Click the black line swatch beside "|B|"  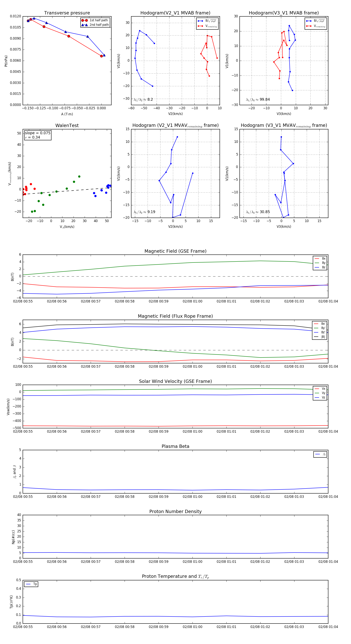click(x=316, y=337)
